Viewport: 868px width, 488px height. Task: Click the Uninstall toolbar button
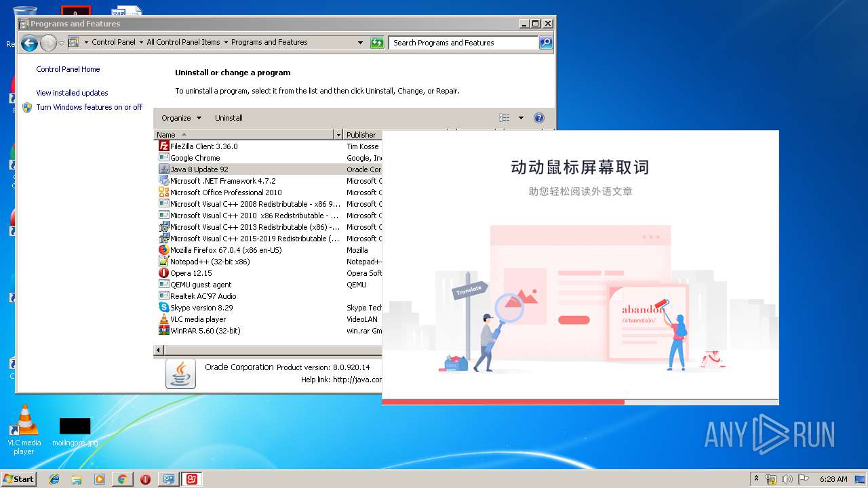click(x=229, y=118)
